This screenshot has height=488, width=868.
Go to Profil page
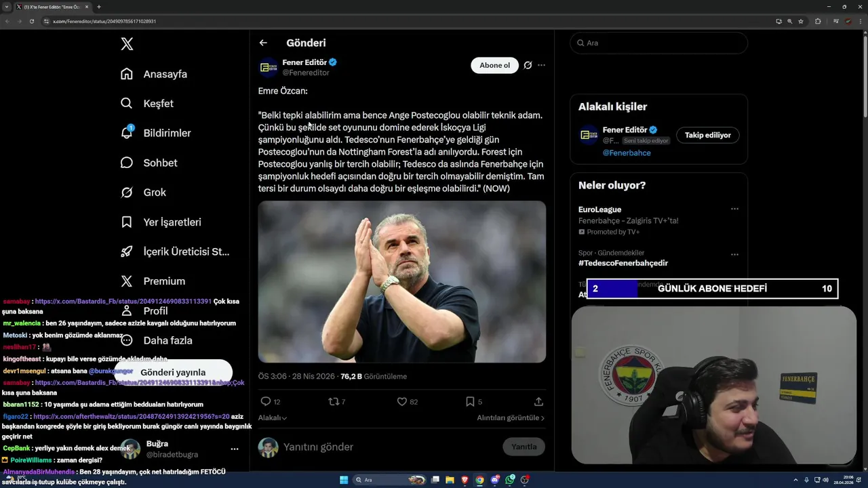tap(144, 311)
